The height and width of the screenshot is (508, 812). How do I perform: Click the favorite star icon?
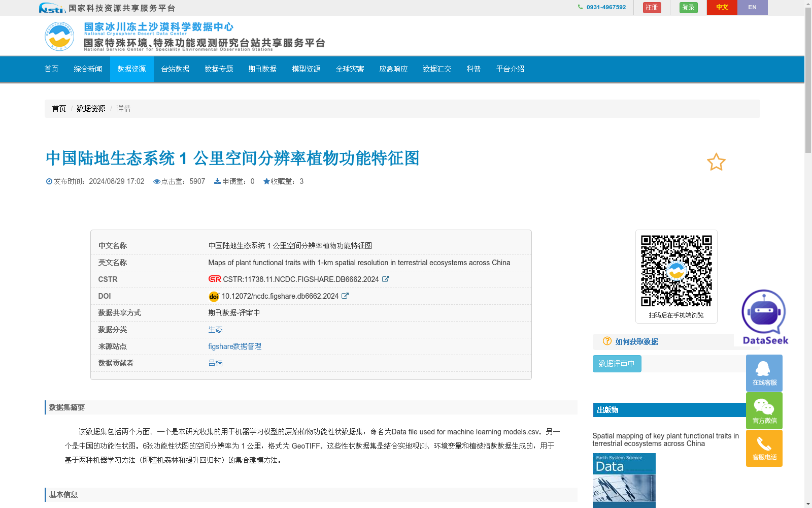point(716,162)
